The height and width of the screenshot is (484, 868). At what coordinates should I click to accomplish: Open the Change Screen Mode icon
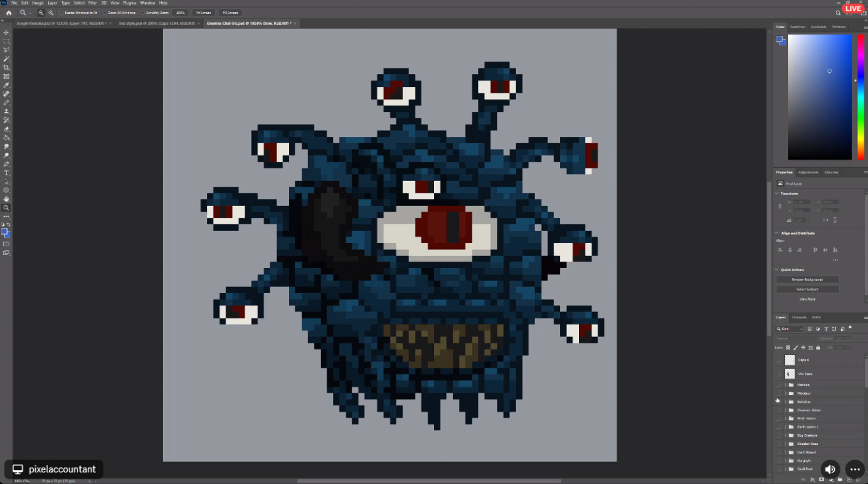pos(6,253)
